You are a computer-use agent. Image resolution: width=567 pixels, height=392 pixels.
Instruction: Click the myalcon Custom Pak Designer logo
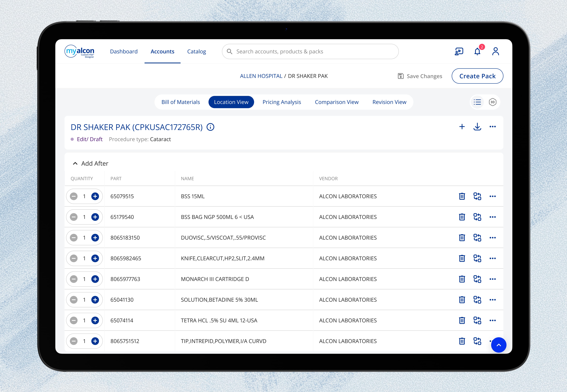79,51
